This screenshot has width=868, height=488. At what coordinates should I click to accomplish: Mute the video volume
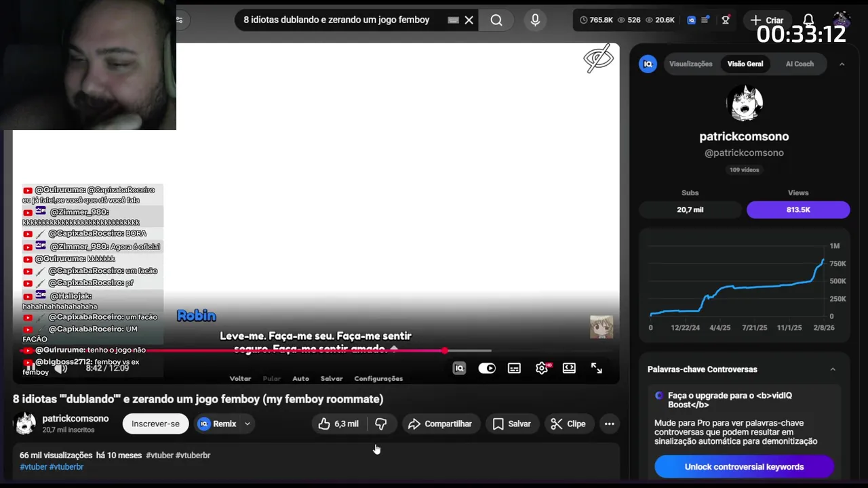click(60, 368)
